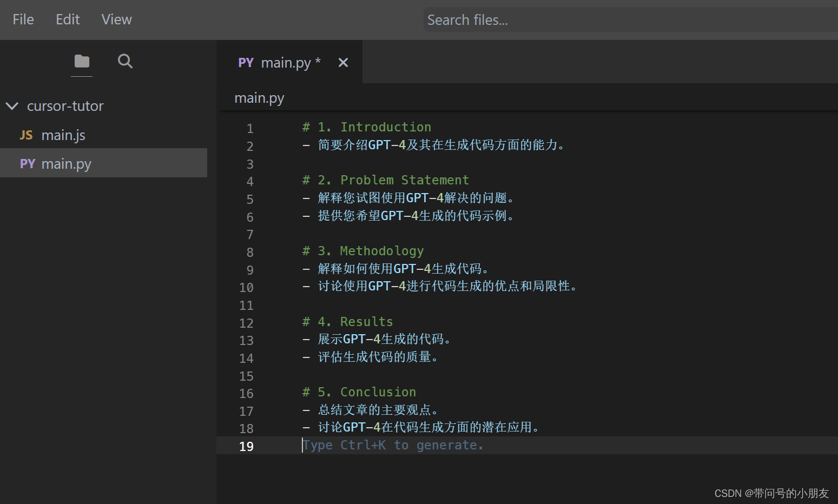Click the line '评估生成代码的质量'

pos(370,357)
